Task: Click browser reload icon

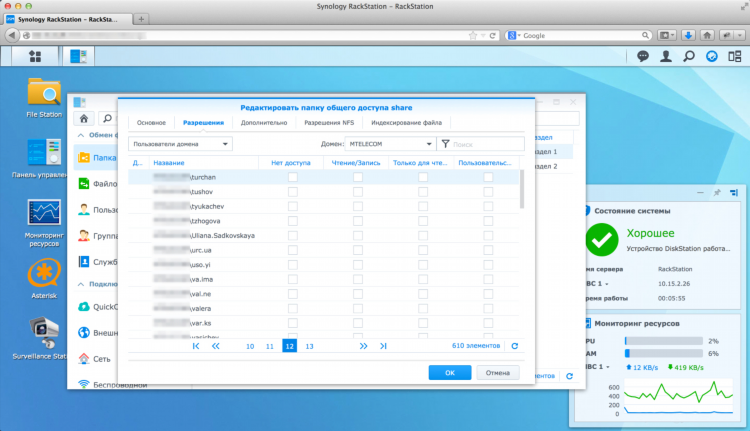Action: tap(492, 35)
